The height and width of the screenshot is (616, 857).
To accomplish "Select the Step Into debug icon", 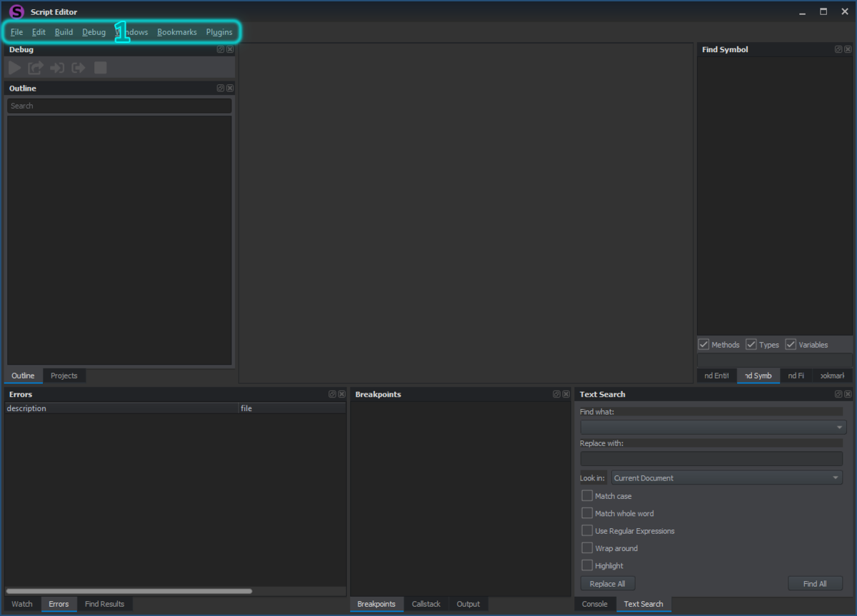I will 56,67.
